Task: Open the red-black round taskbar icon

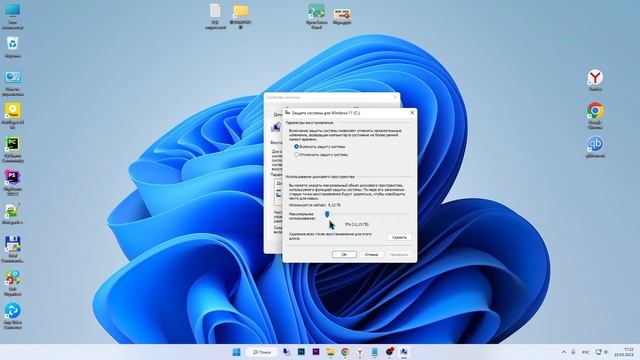Action: point(389,352)
